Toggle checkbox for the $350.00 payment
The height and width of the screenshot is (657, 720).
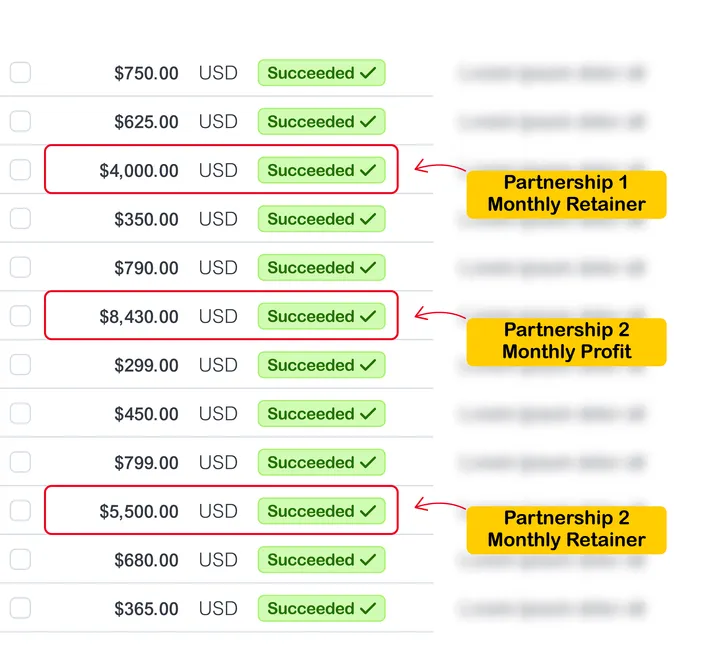pyautogui.click(x=20, y=219)
